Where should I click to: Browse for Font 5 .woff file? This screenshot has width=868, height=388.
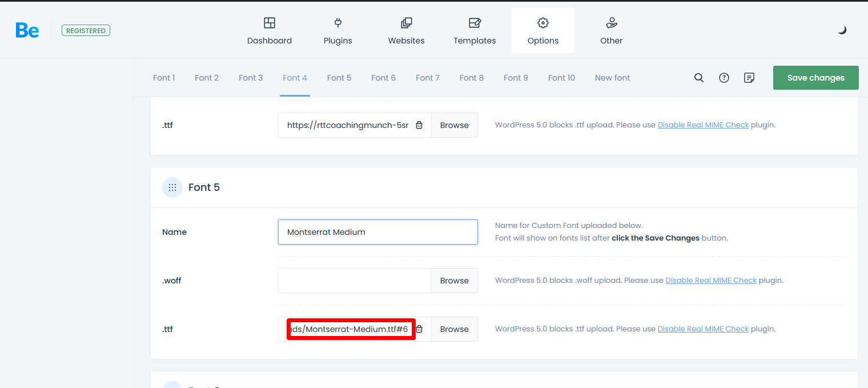click(x=454, y=281)
